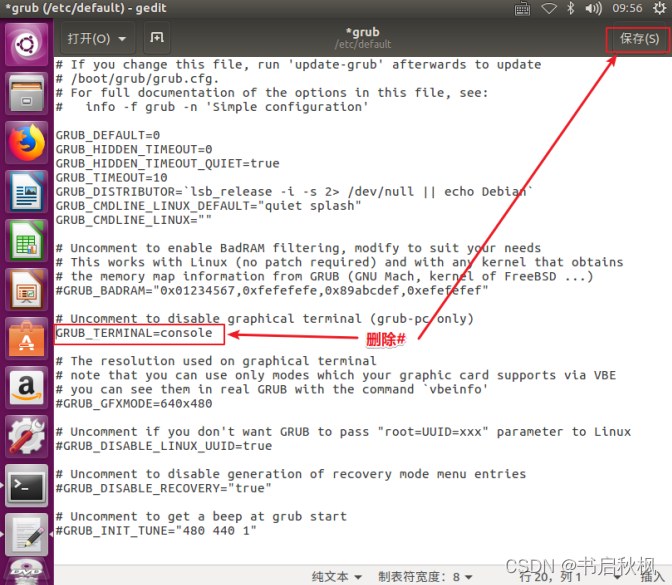Open sound volume indicator menu
Image resolution: width=672 pixels, height=585 pixels.
coord(594,8)
